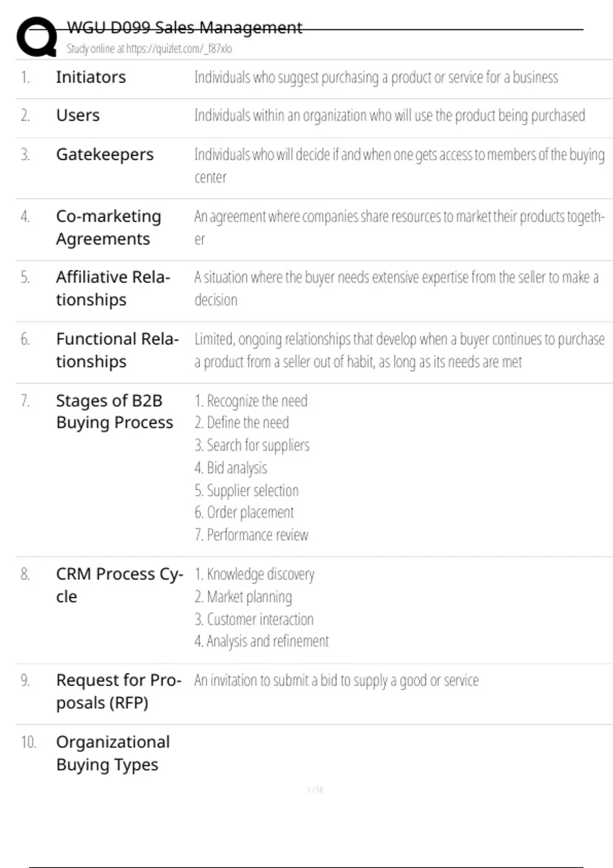This screenshot has width=613, height=868.
Task: Select the Initiators term
Action: [x=91, y=77]
